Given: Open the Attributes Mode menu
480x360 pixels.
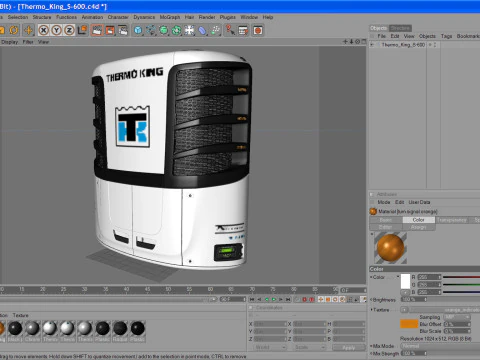Looking at the screenshot, I should coord(384,202).
